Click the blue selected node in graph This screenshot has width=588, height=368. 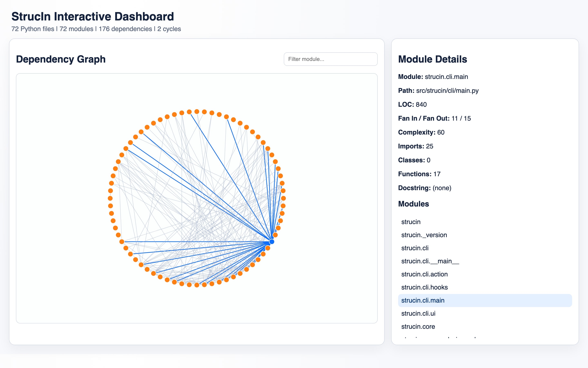tap(272, 242)
